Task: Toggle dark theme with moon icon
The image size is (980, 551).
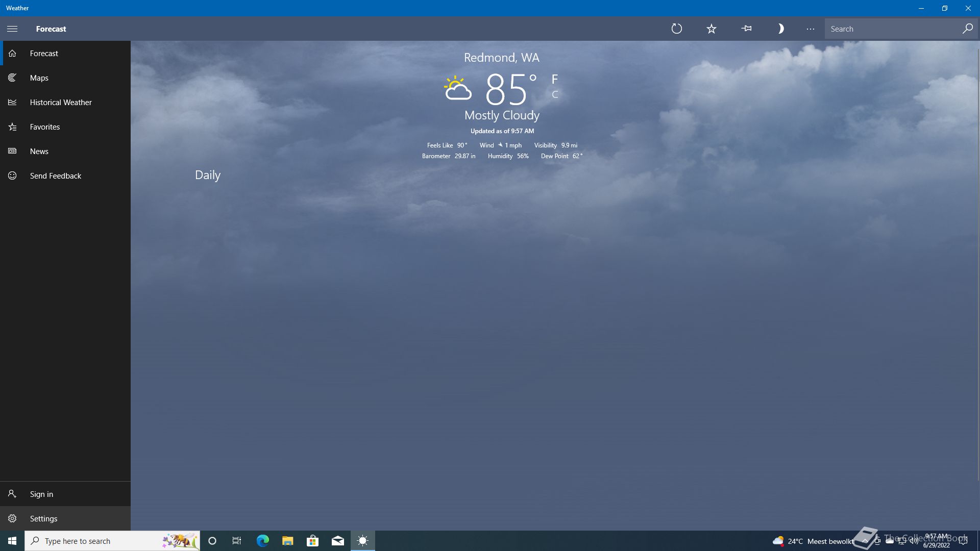Action: 780,29
